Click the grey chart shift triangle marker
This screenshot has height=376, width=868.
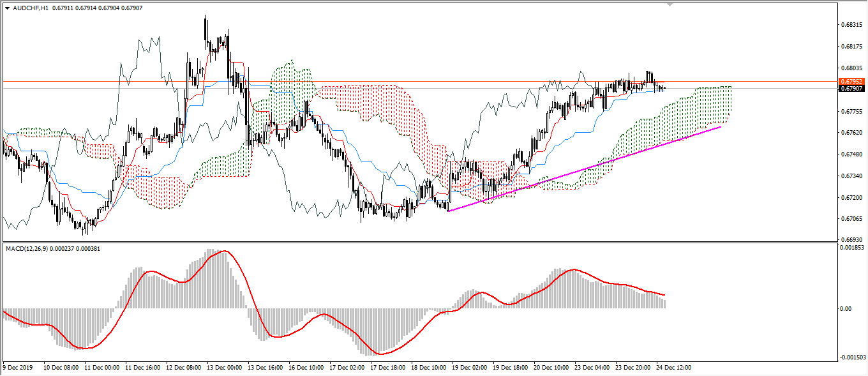(x=670, y=5)
